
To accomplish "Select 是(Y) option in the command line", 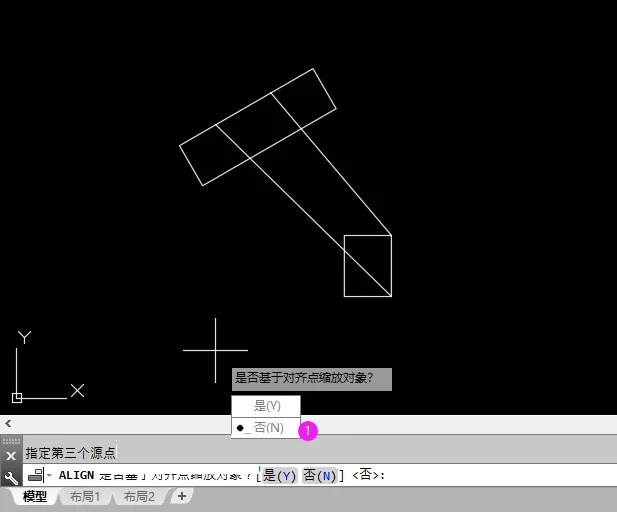I will click(x=279, y=475).
